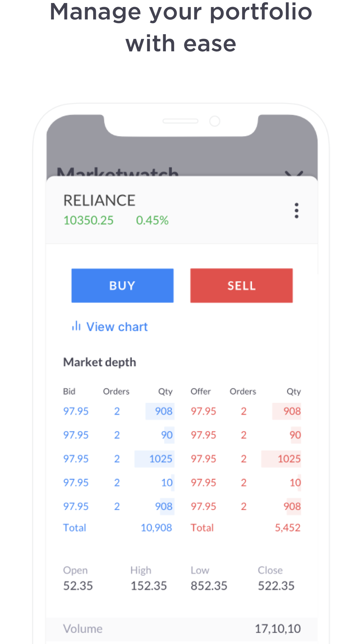Viewport: 362px width, 644px height.
Task: Click the bar chart icon beside View chart
Action: pyautogui.click(x=76, y=326)
